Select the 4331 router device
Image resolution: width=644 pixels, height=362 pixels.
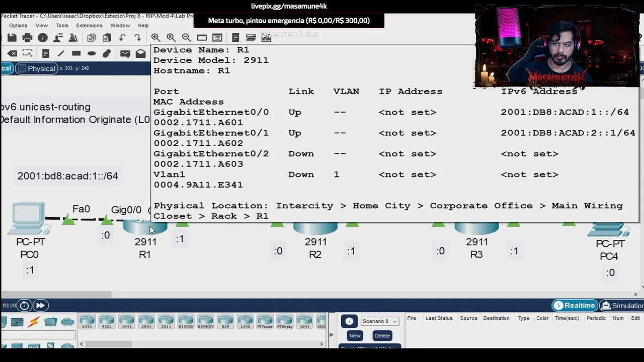(x=87, y=322)
